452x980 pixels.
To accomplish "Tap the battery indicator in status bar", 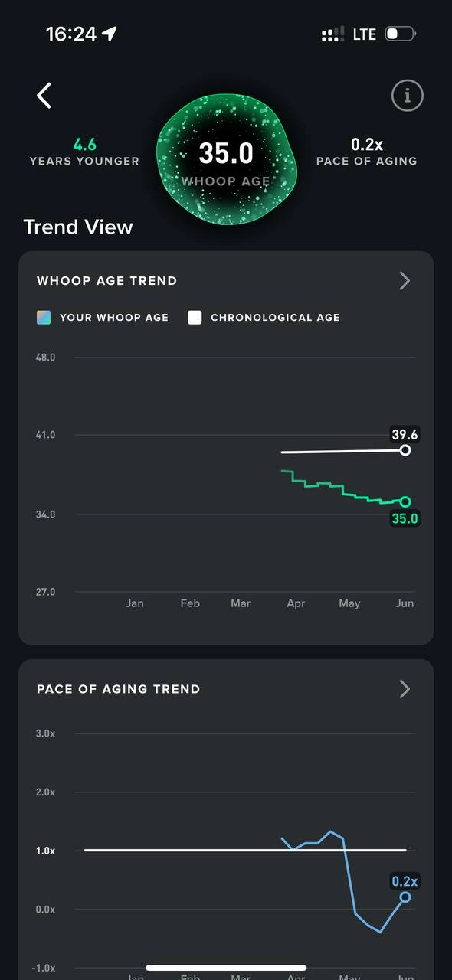I will pos(401,34).
